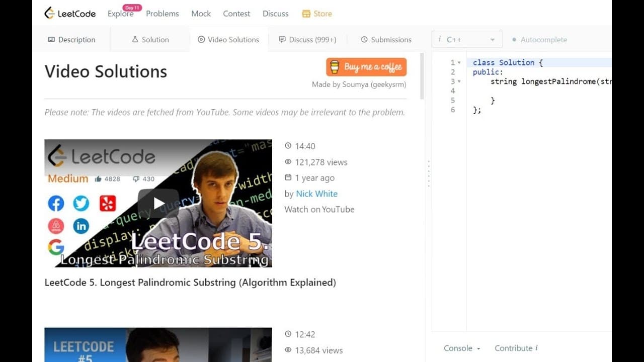Click into the code editor on line 4
644x362 pixels.
tap(538, 91)
